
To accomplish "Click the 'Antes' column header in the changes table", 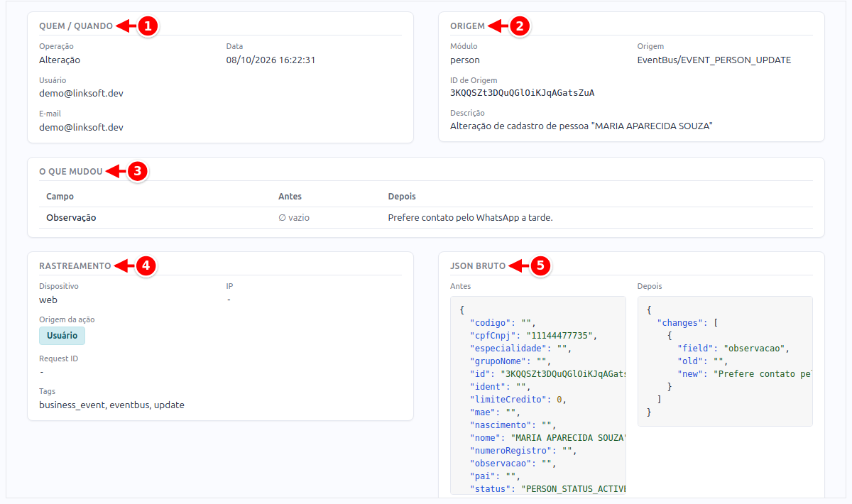I will pos(290,196).
